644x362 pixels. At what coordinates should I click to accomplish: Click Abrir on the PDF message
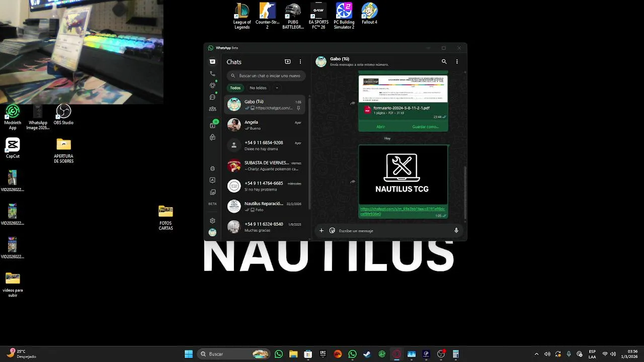click(x=380, y=127)
